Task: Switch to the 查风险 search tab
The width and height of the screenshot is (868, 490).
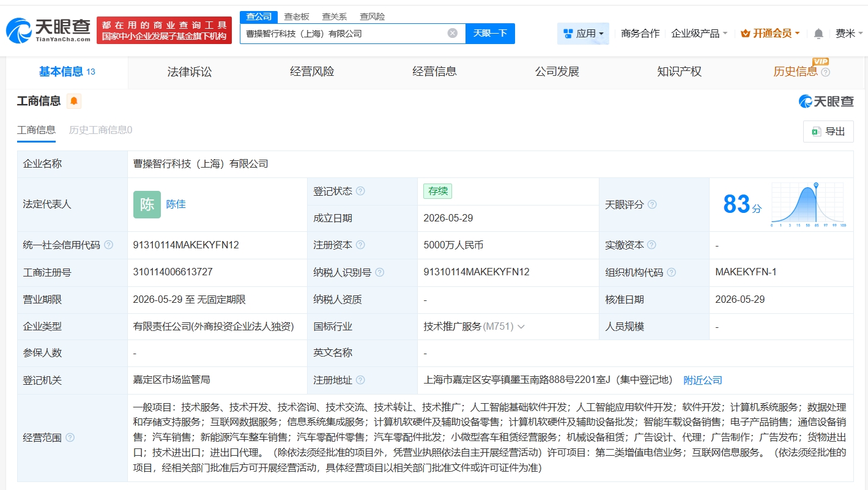Action: point(373,17)
